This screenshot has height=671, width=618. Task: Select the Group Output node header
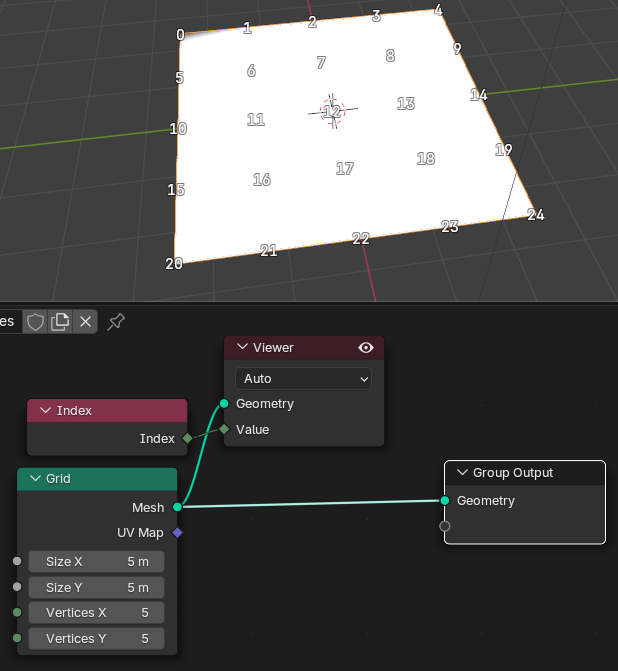[525, 472]
